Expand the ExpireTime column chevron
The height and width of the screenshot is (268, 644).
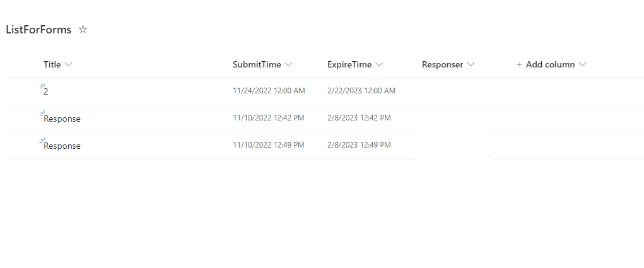378,64
